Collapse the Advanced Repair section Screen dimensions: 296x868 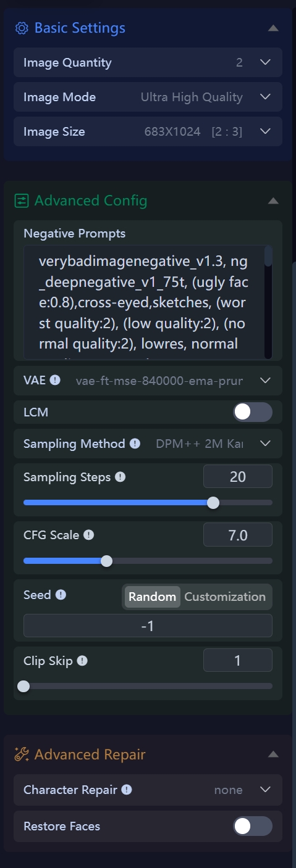pos(273,754)
